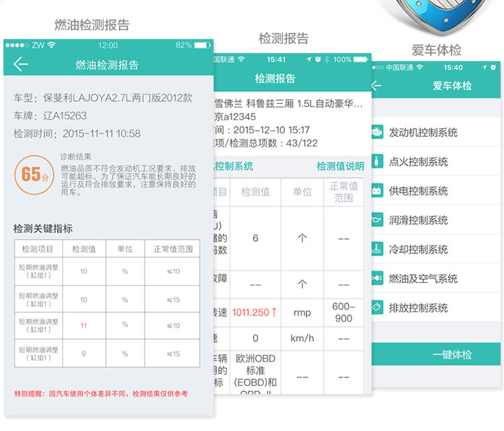The width and height of the screenshot is (504, 431).
Task: Tap the 冷却控制系统 coolant icon
Action: pyautogui.click(x=378, y=249)
